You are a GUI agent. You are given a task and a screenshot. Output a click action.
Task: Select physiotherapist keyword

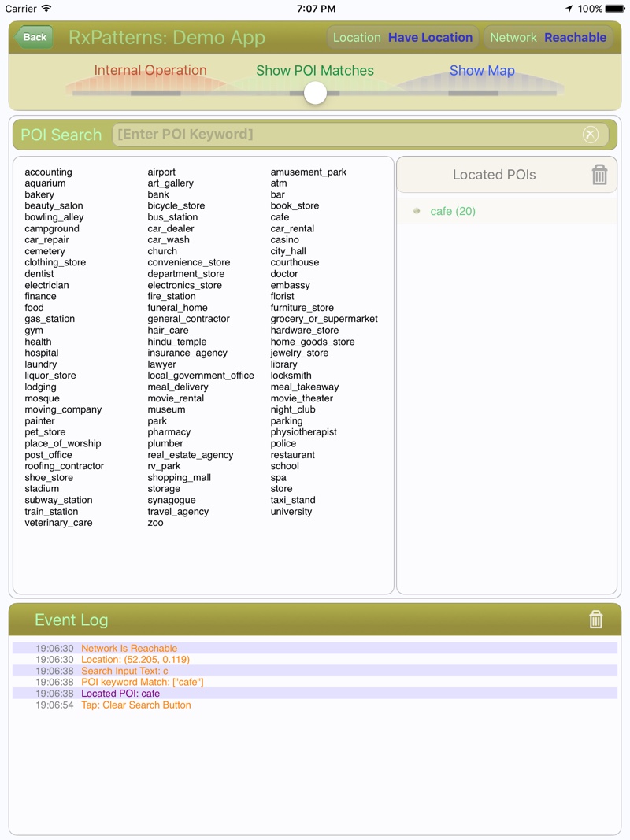[303, 432]
